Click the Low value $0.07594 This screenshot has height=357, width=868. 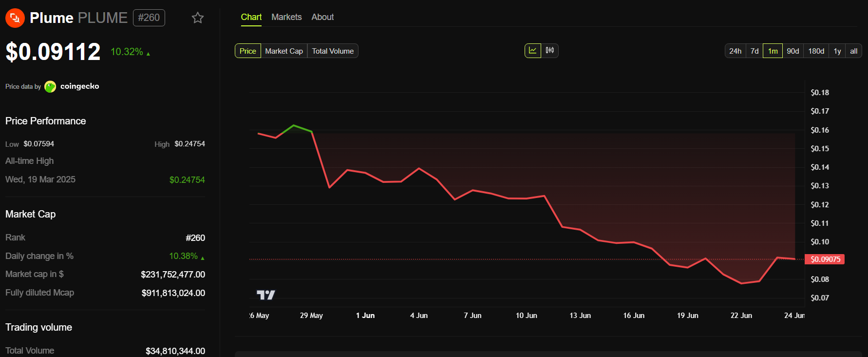click(x=39, y=144)
